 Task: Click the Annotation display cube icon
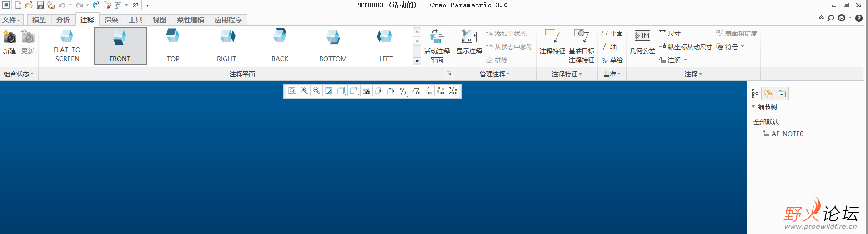click(x=379, y=91)
